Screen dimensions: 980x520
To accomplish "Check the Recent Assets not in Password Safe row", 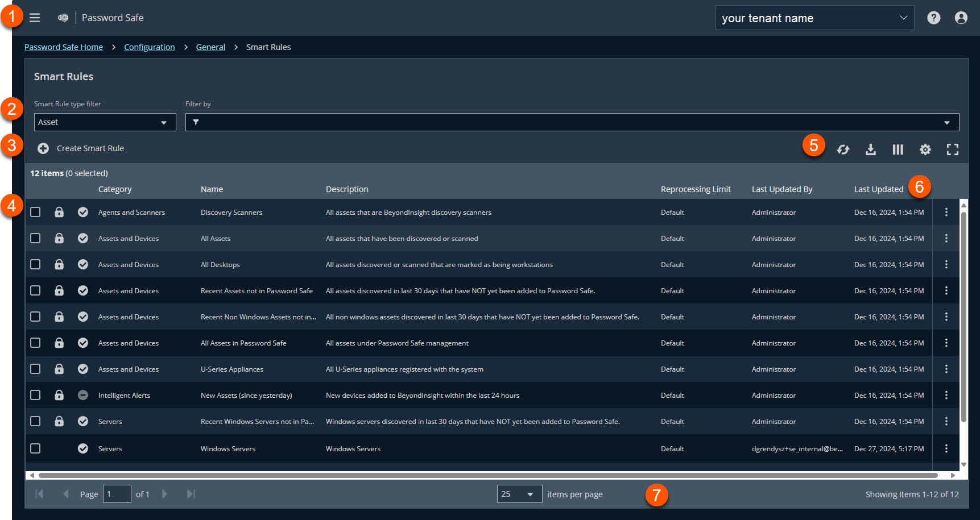I will (35, 290).
